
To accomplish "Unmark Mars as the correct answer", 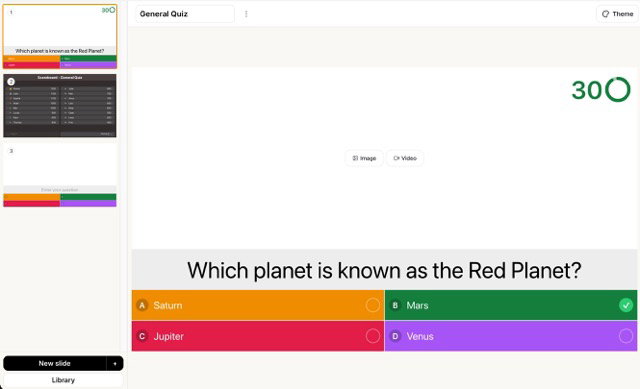I will 625,305.
